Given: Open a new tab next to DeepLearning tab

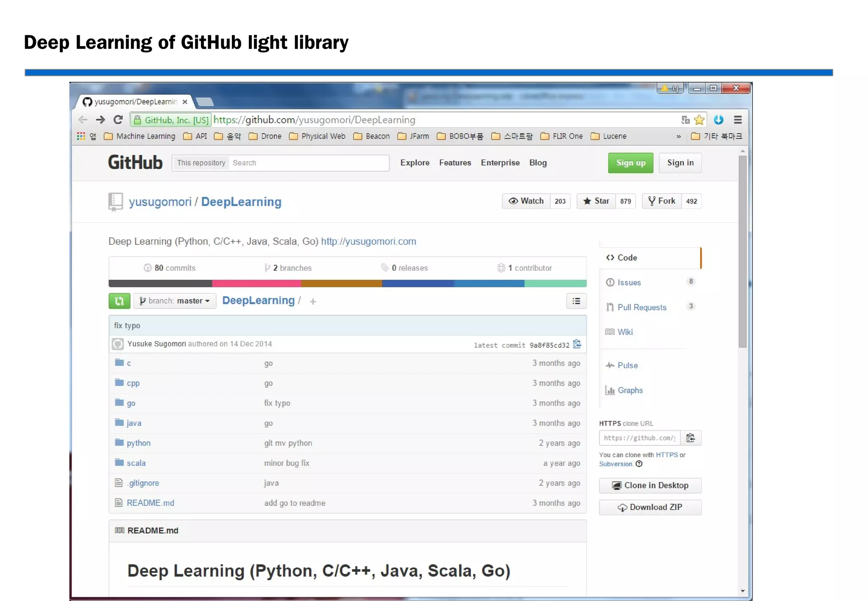Looking at the screenshot, I should pos(205,102).
